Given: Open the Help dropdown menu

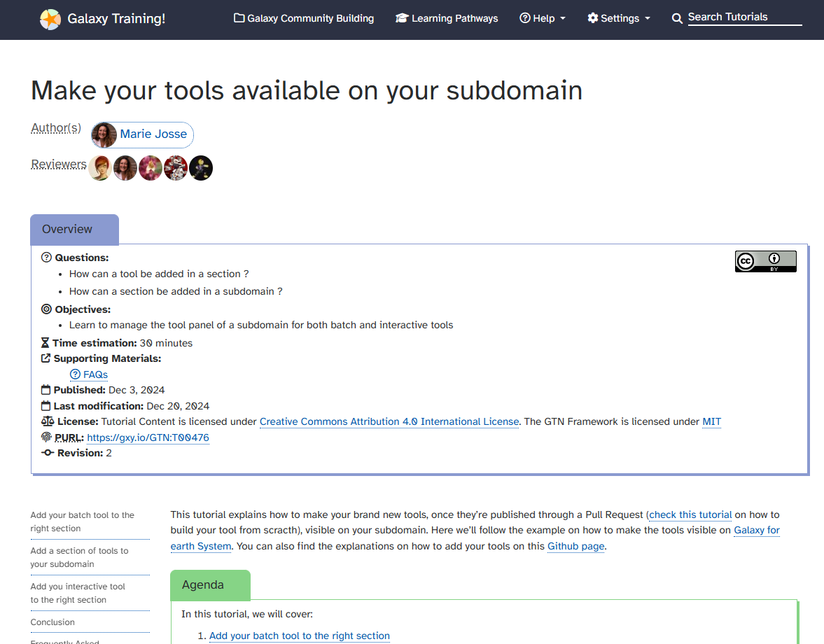Looking at the screenshot, I should pos(543,19).
